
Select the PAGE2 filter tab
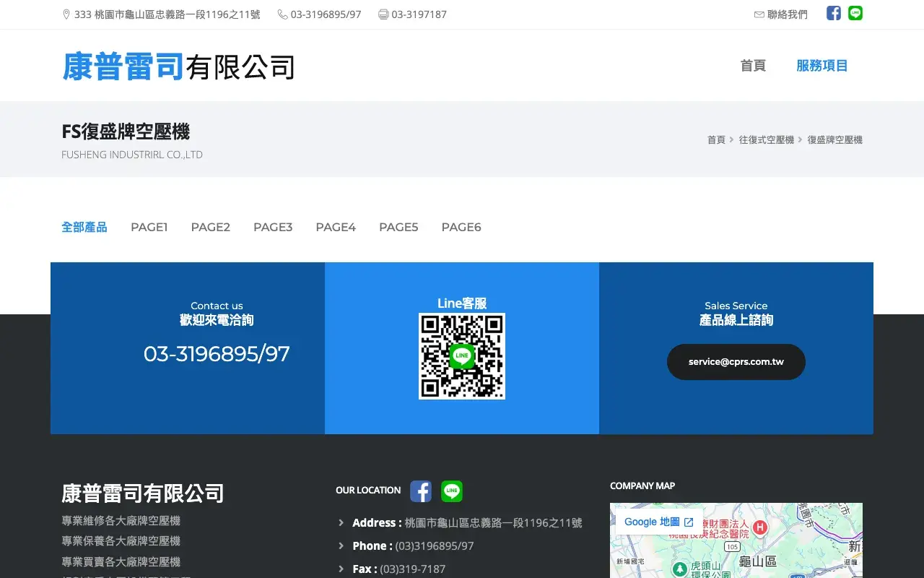click(x=210, y=227)
